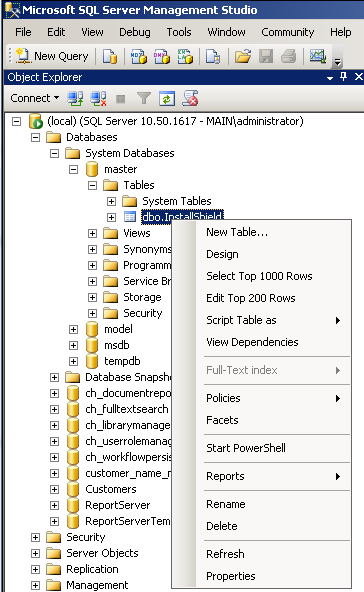Open Object Explorer window position dropdown arrow
The height and width of the screenshot is (592, 364).
point(330,78)
